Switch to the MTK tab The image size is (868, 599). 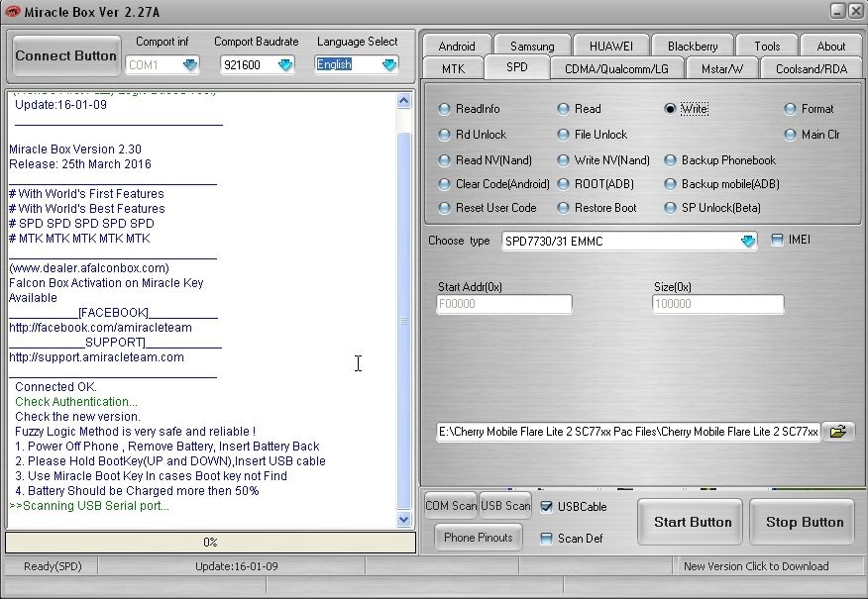click(x=454, y=68)
